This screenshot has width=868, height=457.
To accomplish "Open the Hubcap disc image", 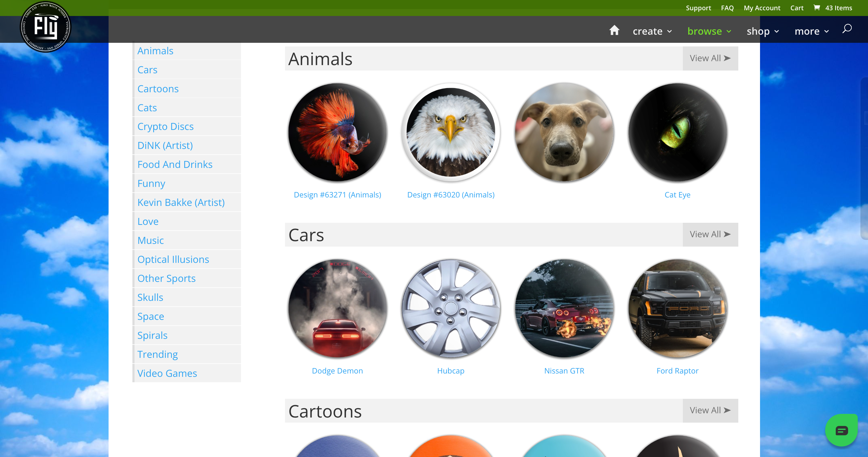I will [451, 308].
